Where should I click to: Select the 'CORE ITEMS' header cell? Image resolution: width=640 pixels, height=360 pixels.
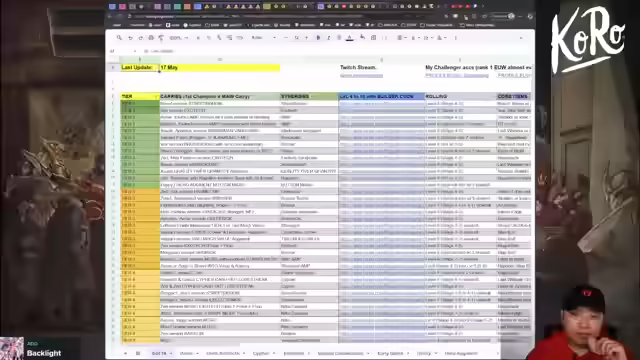pos(514,96)
